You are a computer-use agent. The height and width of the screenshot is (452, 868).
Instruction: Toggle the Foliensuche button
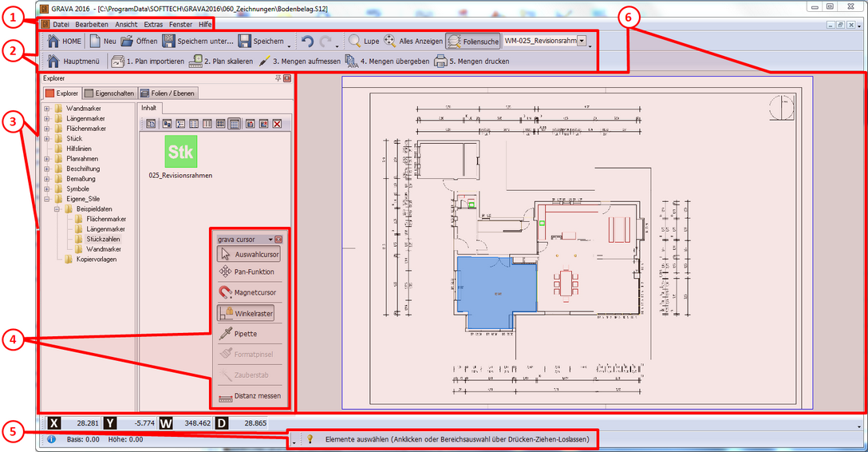473,41
